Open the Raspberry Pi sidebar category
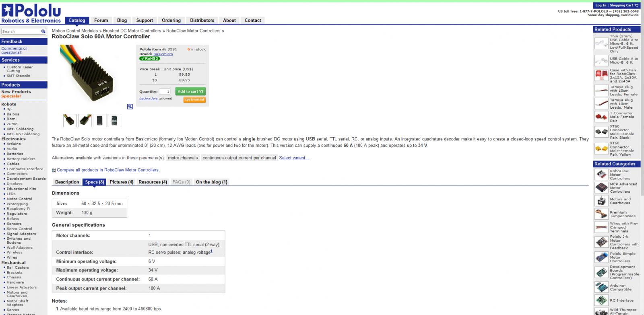 coord(19,208)
